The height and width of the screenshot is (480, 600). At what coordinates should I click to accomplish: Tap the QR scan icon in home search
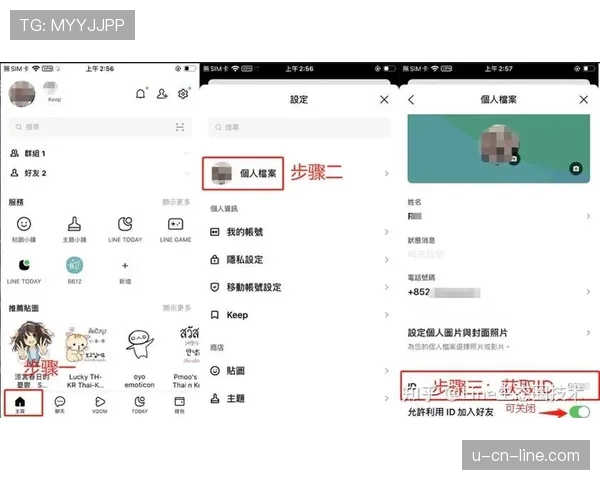click(x=180, y=127)
